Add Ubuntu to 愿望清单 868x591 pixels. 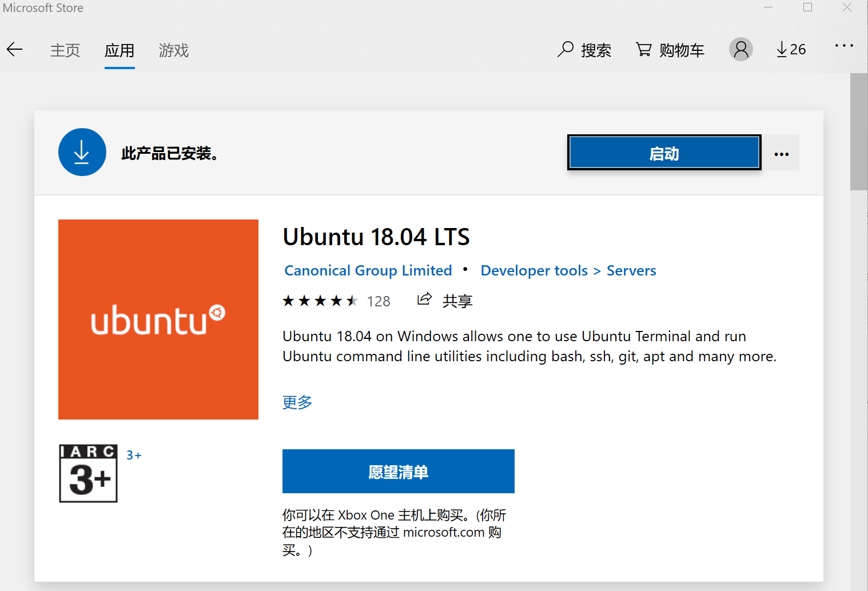coord(398,471)
